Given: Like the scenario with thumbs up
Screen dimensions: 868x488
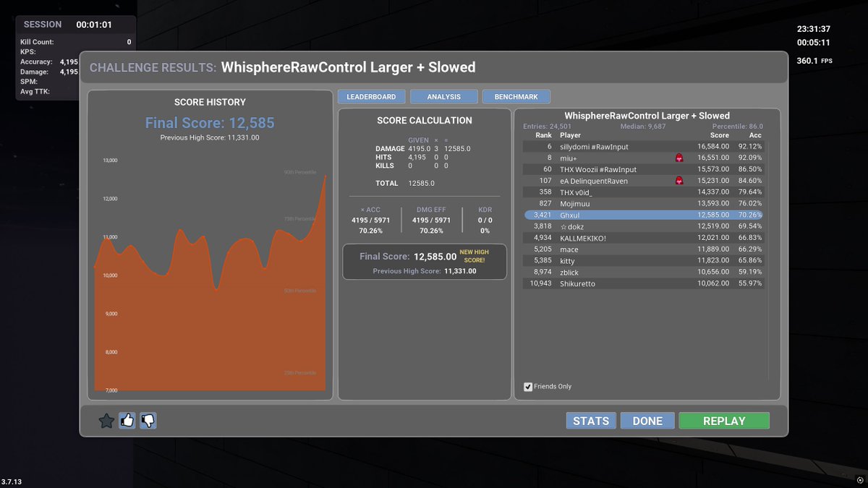Looking at the screenshot, I should click(127, 421).
